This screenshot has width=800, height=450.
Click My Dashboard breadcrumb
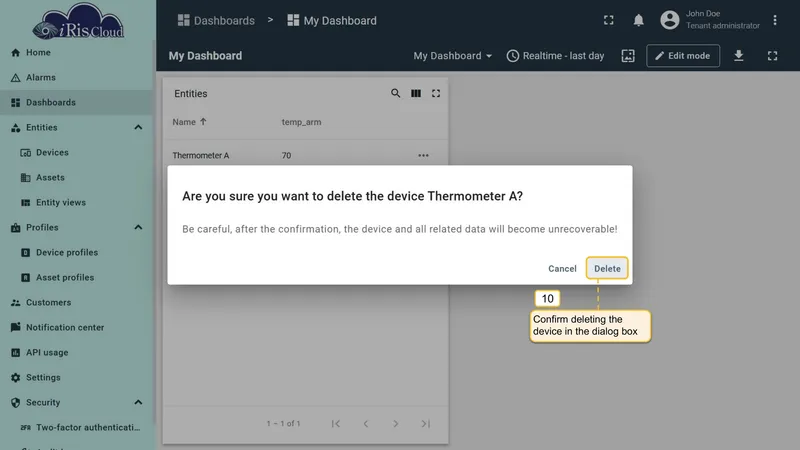pyautogui.click(x=332, y=20)
